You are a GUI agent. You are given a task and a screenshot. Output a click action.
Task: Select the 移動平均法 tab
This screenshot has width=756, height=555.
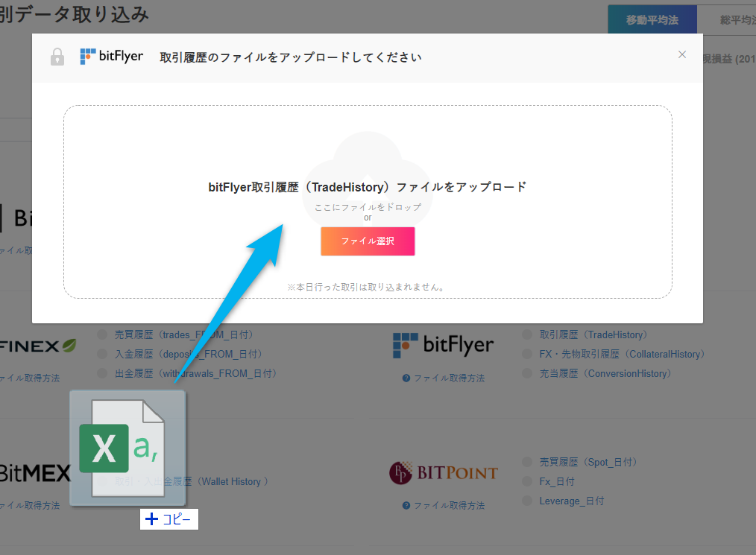point(652,20)
